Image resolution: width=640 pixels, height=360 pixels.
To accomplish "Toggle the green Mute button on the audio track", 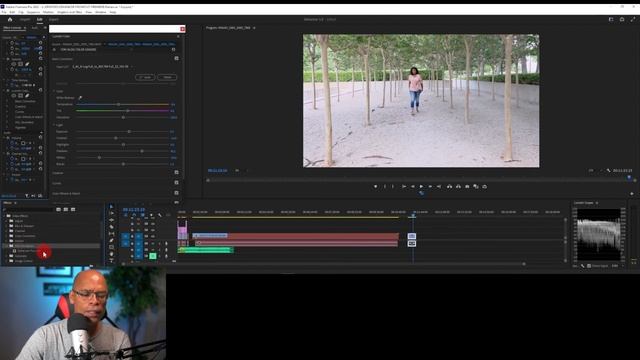I will pyautogui.click(x=153, y=256).
